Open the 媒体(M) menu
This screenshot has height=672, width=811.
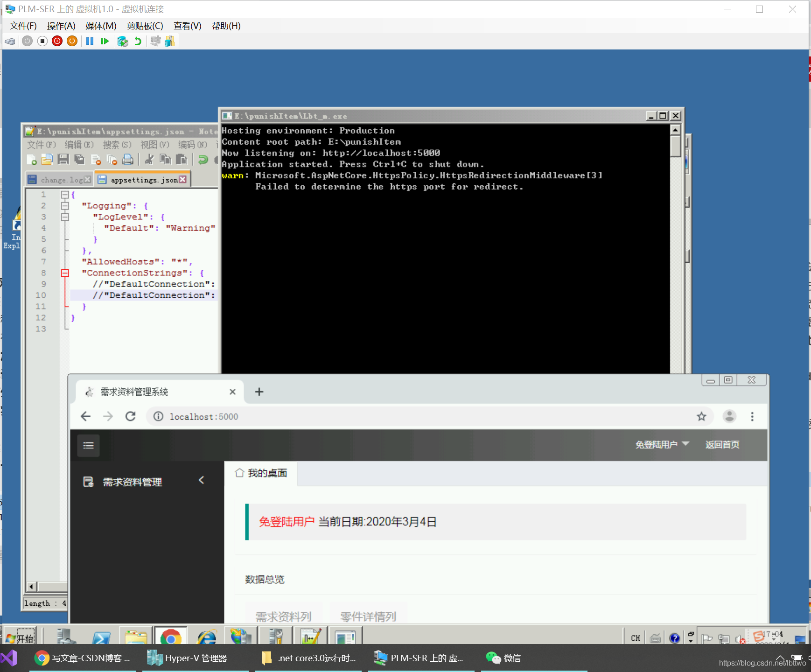[x=101, y=26]
